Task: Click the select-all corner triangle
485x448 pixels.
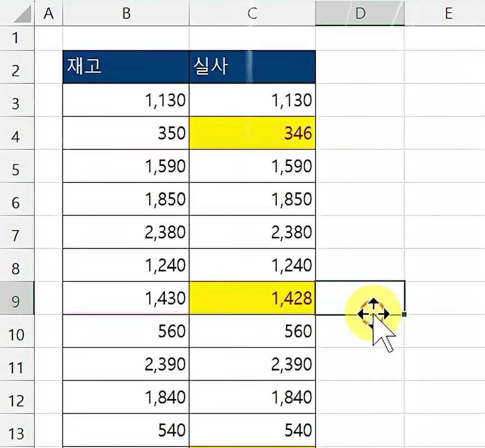Action: (x=22, y=14)
